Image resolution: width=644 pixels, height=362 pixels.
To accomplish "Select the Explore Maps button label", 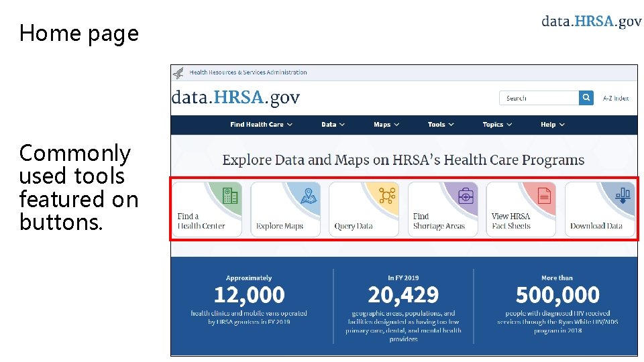I will point(280,226).
